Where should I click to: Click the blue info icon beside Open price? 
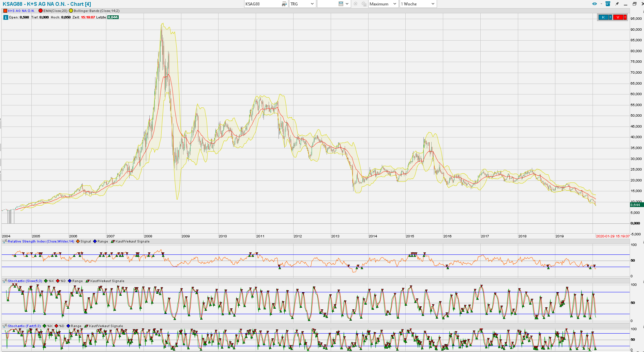click(5, 17)
